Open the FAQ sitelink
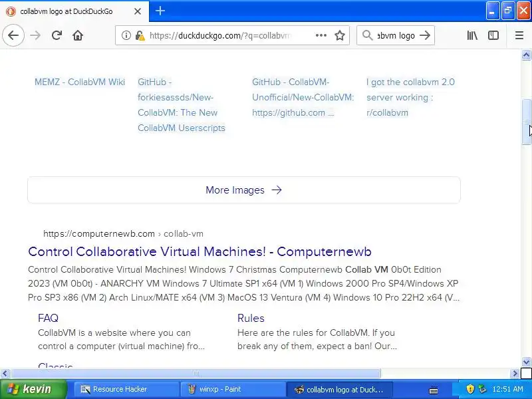Viewport: 532px width, 399px height. point(48,318)
